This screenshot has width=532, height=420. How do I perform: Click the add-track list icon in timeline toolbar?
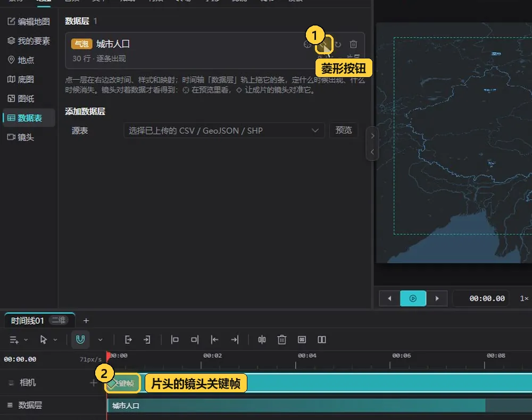pos(14,340)
